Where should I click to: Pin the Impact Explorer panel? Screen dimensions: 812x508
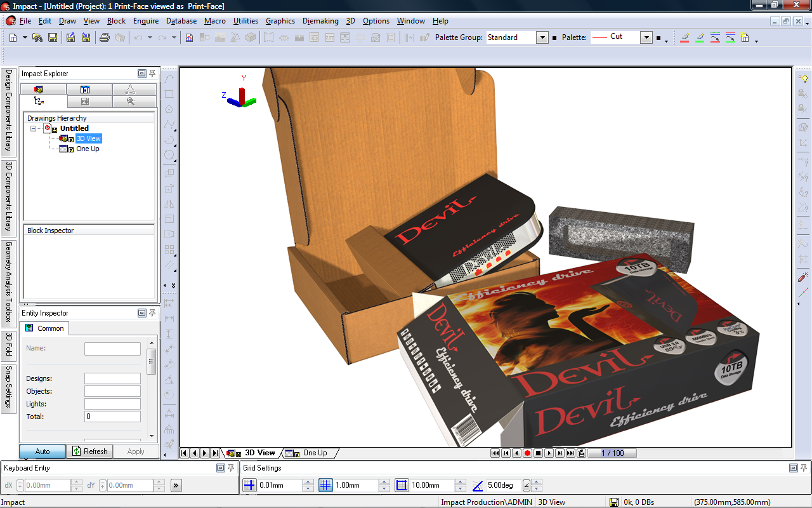click(x=152, y=74)
